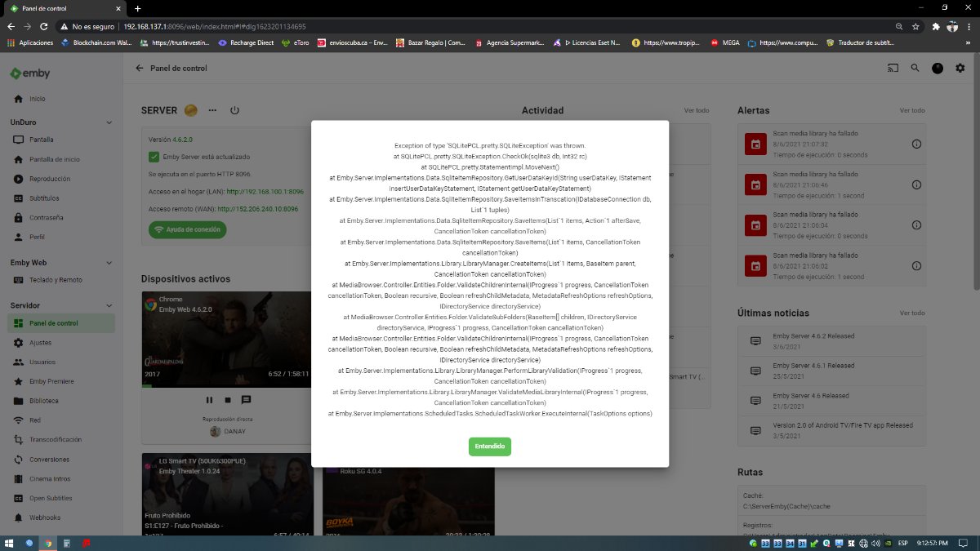Reload the page in Chrome

46,26
